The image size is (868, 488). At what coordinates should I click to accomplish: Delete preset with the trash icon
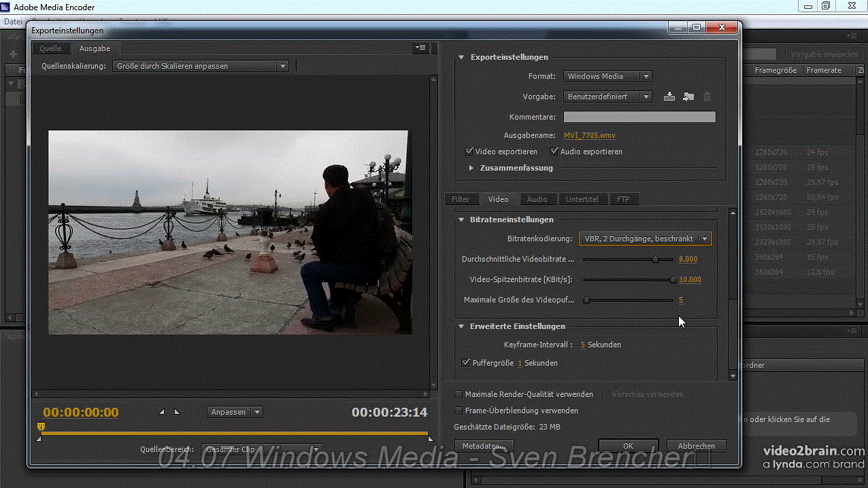click(x=707, y=97)
